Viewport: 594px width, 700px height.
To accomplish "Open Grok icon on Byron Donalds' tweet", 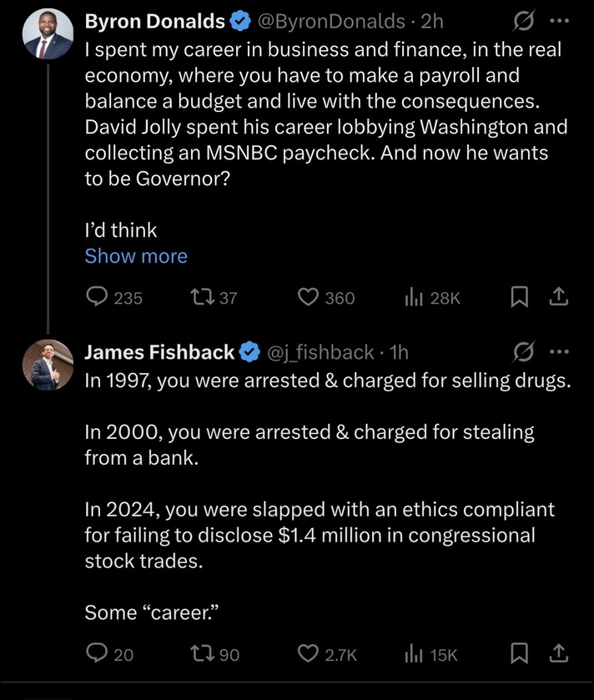I will pyautogui.click(x=523, y=21).
